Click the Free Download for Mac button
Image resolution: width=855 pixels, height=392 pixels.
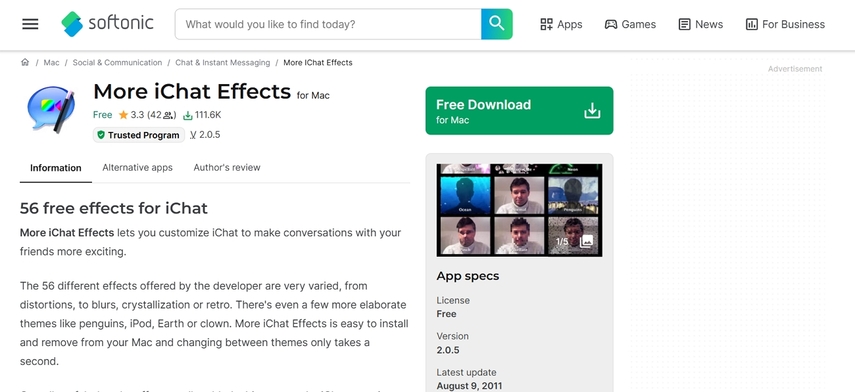click(519, 111)
